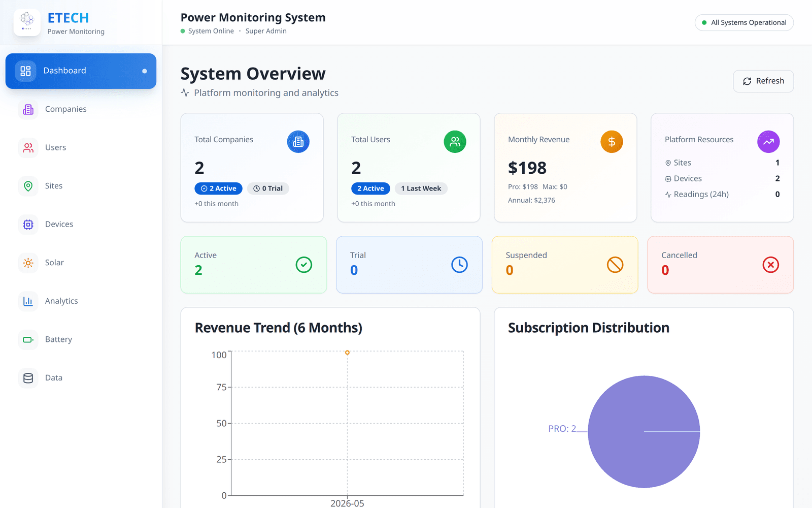Click the PRO slice of the pie chart
812x508 pixels.
point(644,432)
